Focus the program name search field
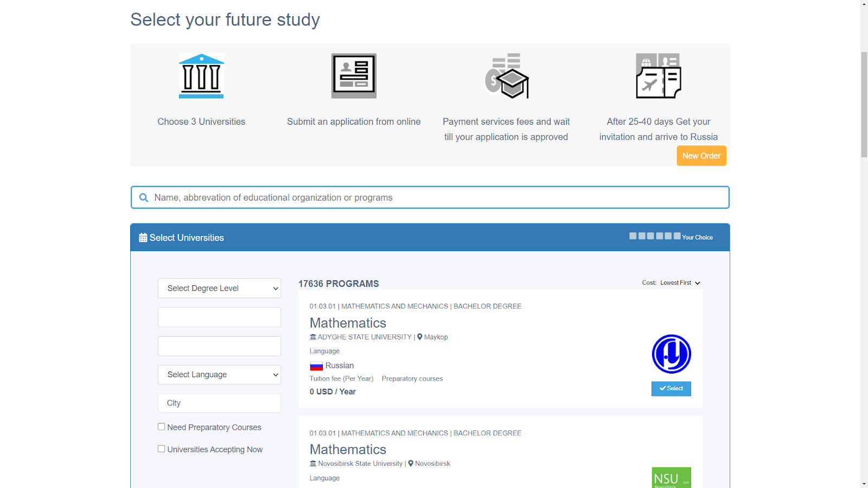Viewport: 868px width, 488px height. click(x=430, y=197)
